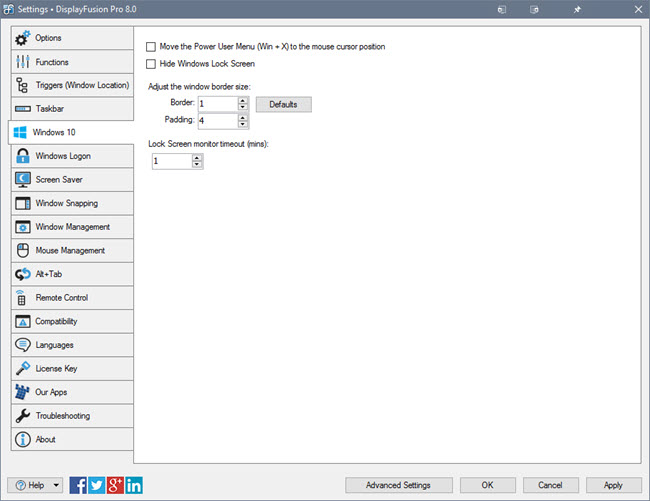Image resolution: width=650 pixels, height=501 pixels.
Task: Decrease Lock Screen timeout with down arrow
Action: [x=197, y=164]
